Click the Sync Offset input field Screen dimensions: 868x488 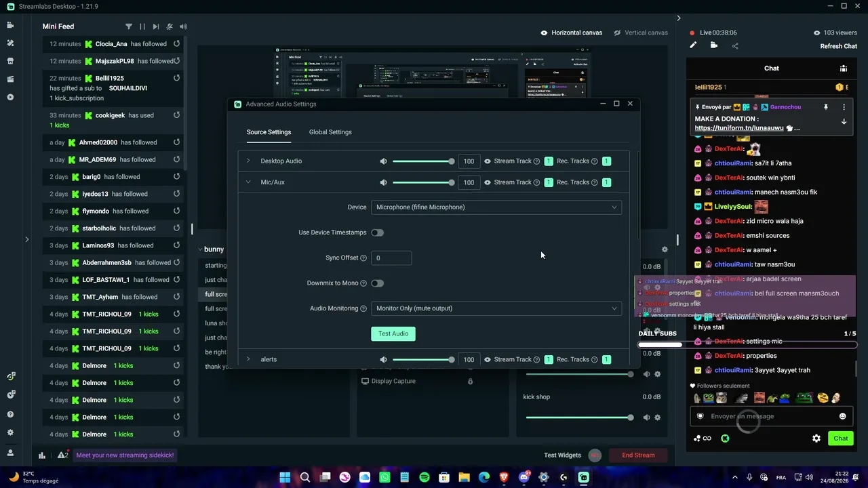click(391, 258)
